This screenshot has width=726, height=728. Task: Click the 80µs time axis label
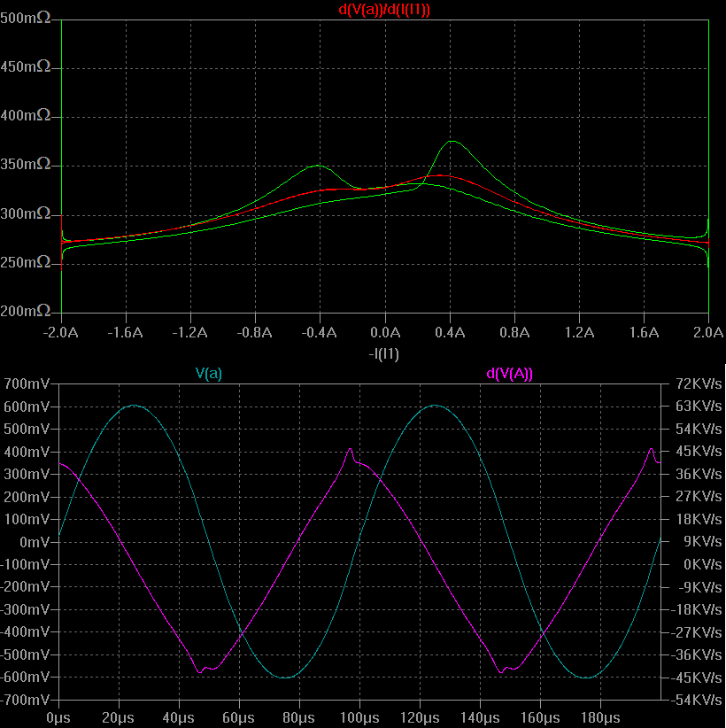pyautogui.click(x=298, y=718)
